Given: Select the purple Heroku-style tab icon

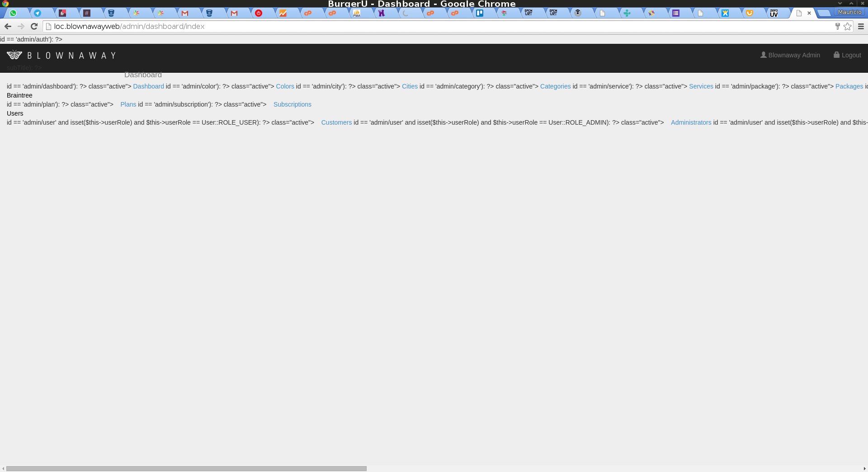Looking at the screenshot, I should tap(382, 13).
